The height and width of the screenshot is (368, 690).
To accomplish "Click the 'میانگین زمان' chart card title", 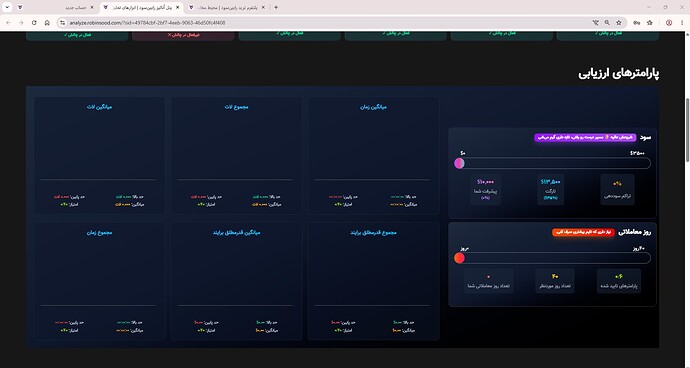I will point(373,107).
